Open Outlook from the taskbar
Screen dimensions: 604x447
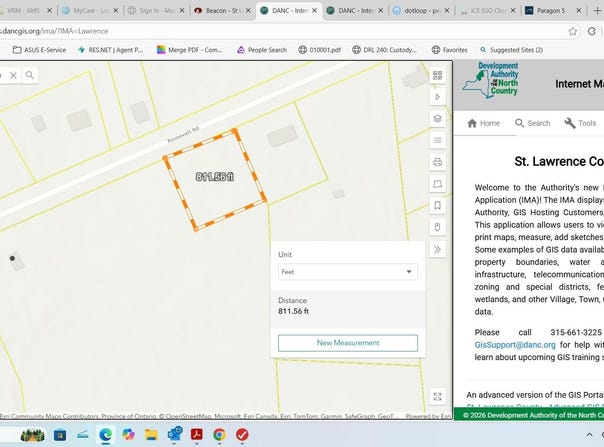click(x=174, y=434)
